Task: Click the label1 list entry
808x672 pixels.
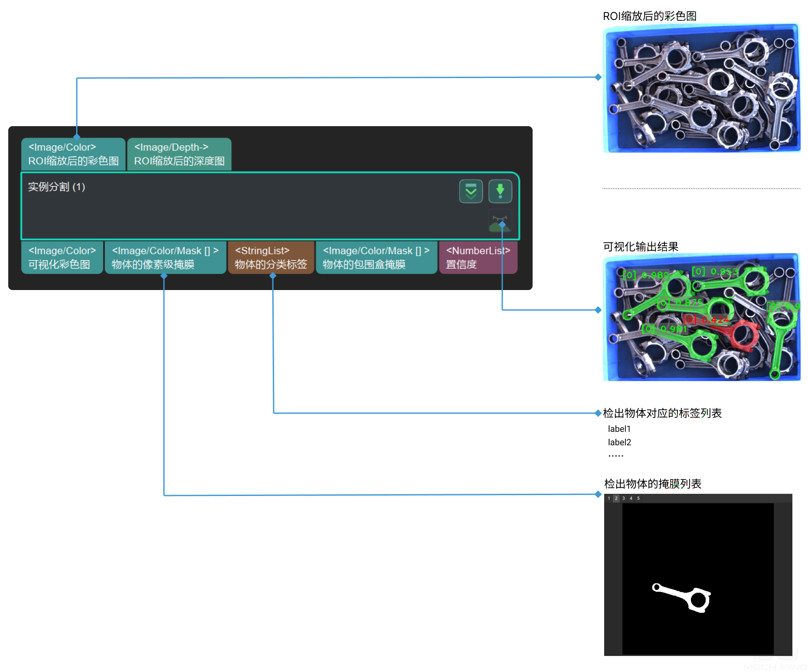Action: (x=619, y=429)
